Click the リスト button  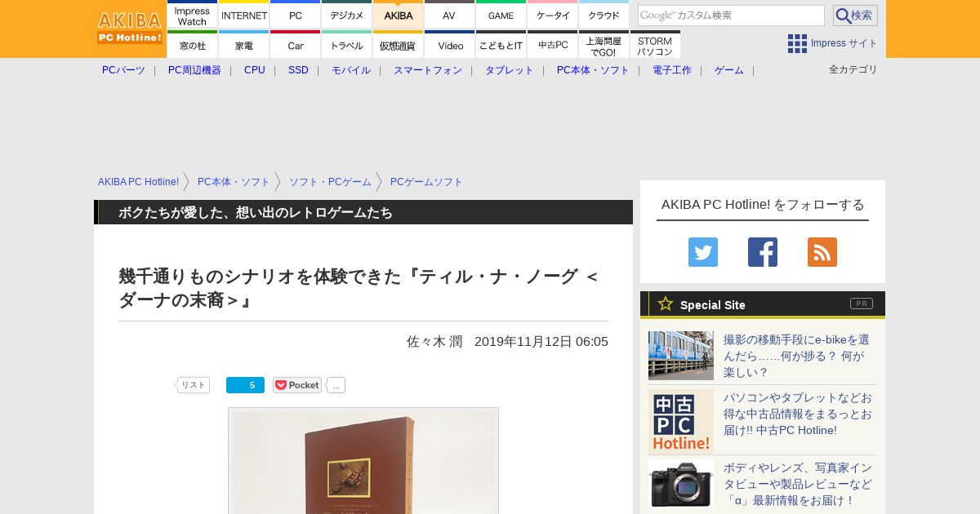[194, 385]
